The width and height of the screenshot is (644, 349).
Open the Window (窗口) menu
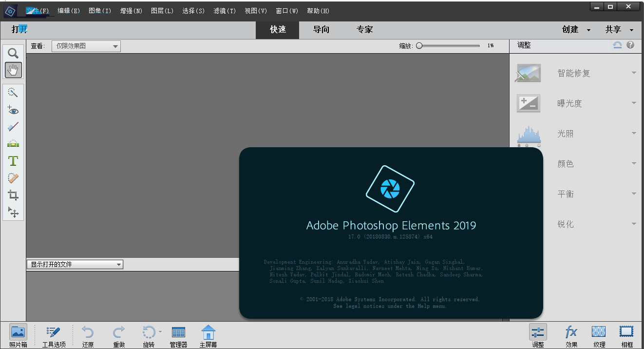287,11
